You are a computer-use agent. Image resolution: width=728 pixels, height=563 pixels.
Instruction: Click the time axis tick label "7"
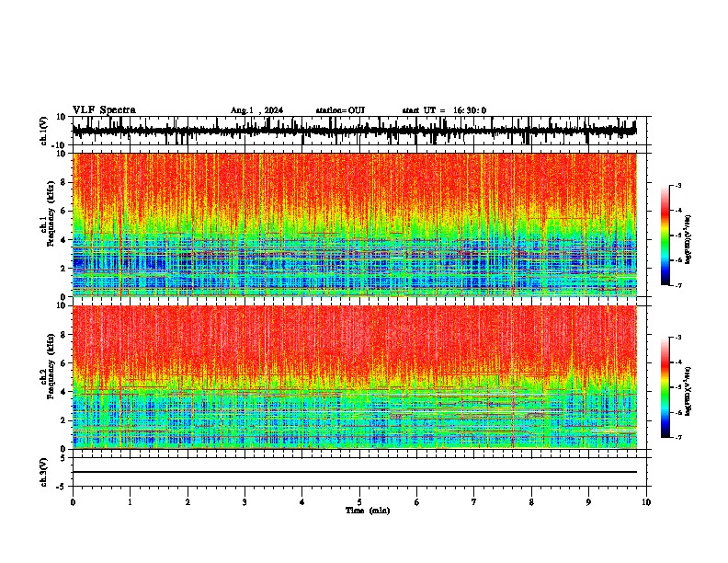pyautogui.click(x=474, y=502)
